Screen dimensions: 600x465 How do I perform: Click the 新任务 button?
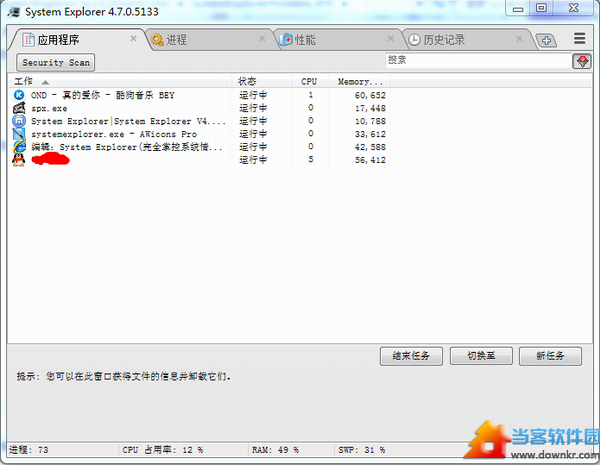(550, 356)
